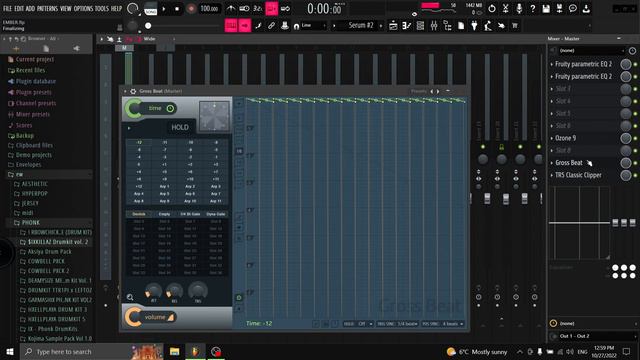This screenshot has height=360, width=640.
Task: Click the download arrow icon
Action: tap(586, 8)
